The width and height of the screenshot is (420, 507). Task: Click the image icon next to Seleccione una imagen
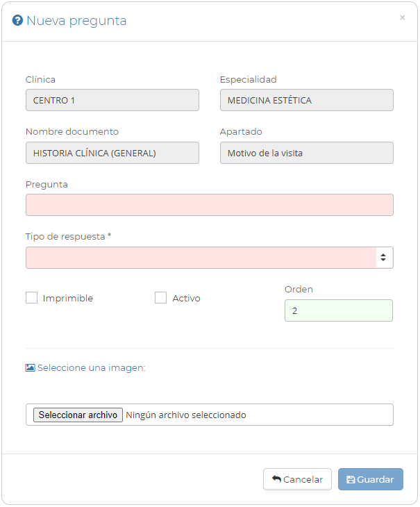pos(30,368)
